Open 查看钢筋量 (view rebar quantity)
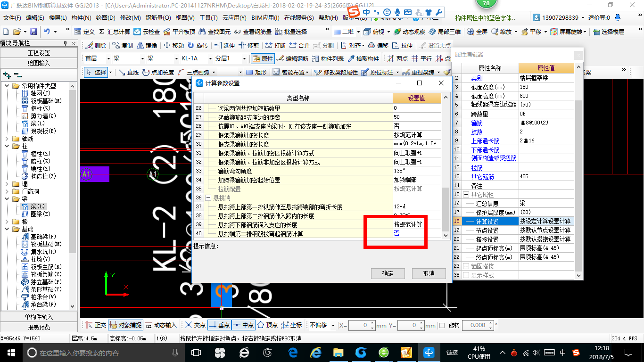This screenshot has width=644, height=362. (253, 32)
